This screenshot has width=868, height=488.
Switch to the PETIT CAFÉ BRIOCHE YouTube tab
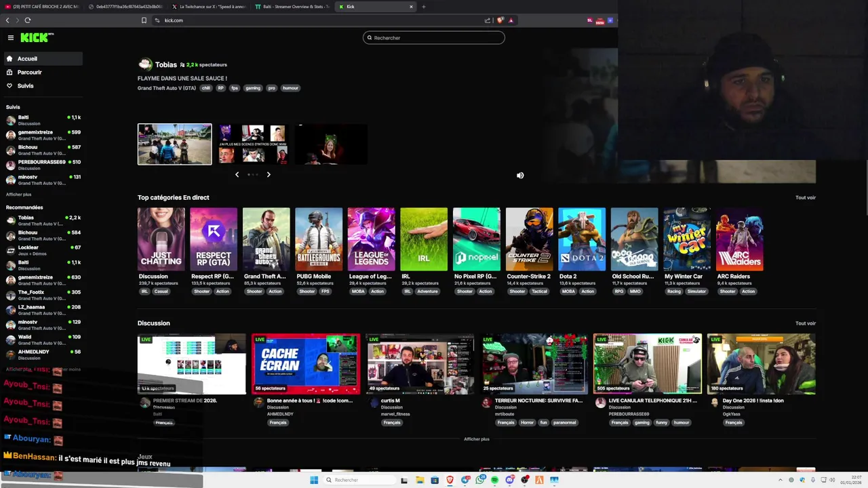[42, 7]
